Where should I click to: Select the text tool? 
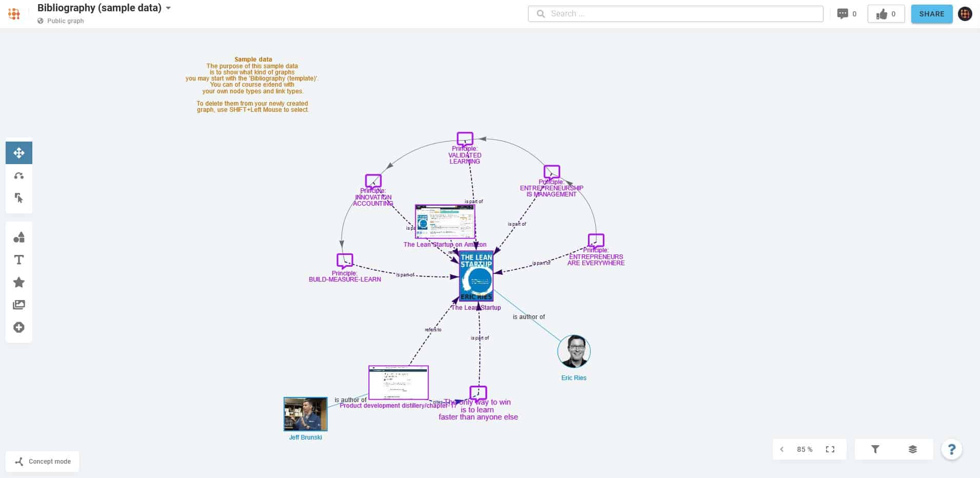coord(19,260)
